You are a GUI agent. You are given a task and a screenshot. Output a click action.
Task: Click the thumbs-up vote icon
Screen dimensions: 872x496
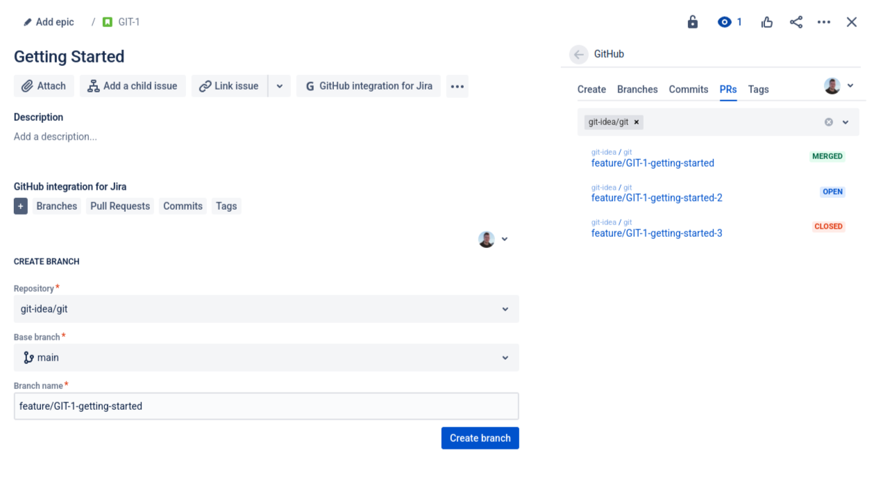[767, 22]
